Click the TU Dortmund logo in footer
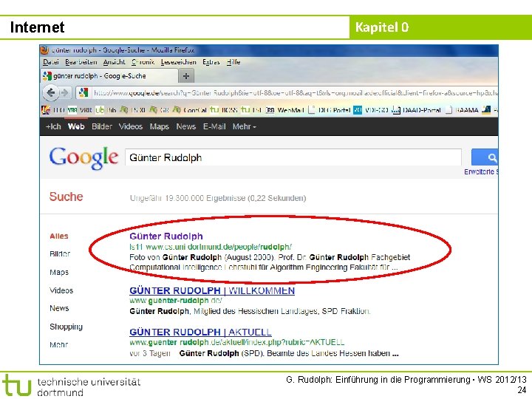This screenshot has height=399, width=532. (x=71, y=386)
